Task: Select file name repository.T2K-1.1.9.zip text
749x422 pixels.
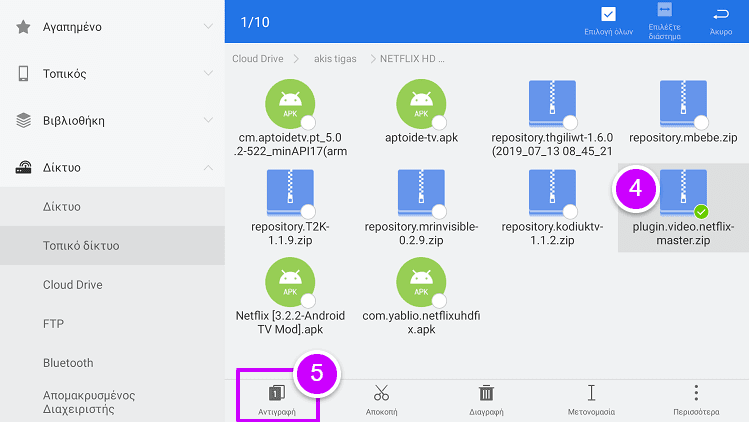Action: click(290, 233)
